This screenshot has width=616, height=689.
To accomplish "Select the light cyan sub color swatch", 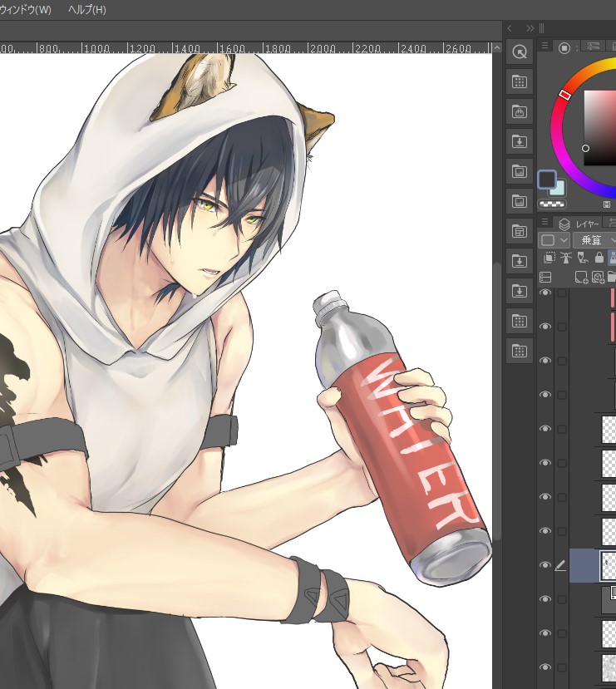I will [559, 189].
